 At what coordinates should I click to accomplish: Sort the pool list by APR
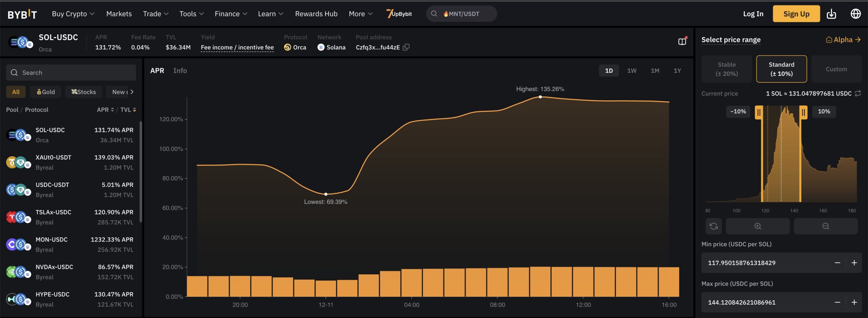[x=105, y=110]
